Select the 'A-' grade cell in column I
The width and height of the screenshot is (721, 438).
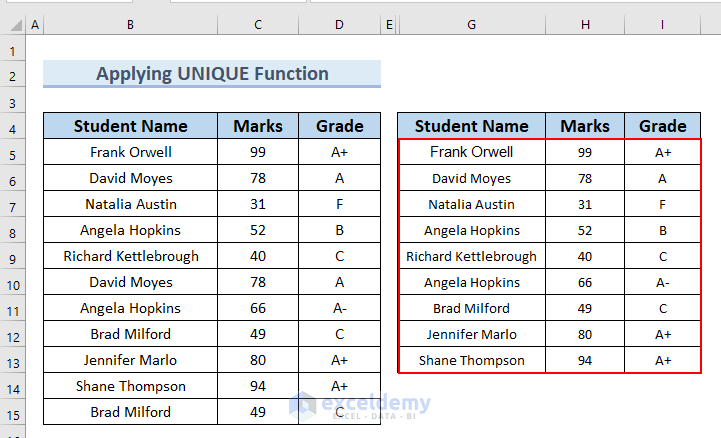coord(663,282)
